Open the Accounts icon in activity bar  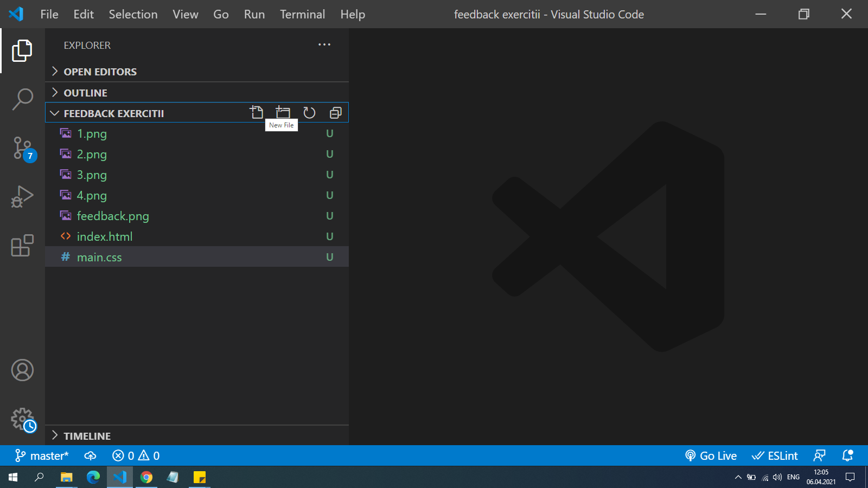click(x=22, y=370)
